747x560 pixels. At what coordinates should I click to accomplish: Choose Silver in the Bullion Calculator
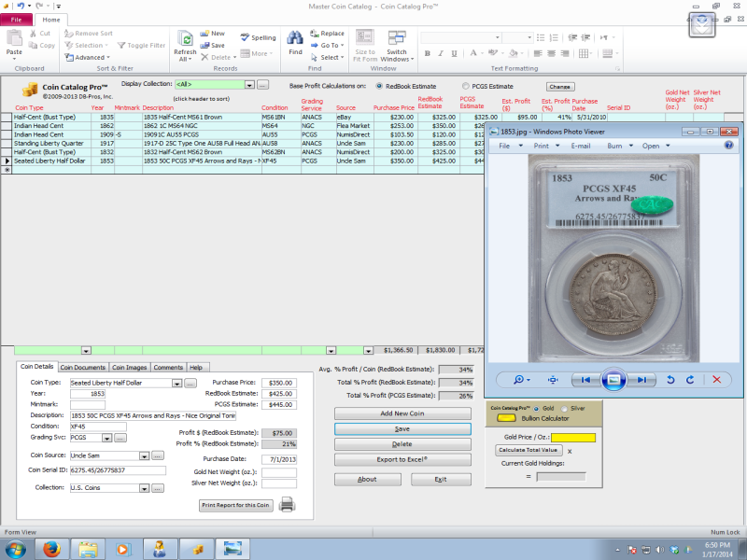click(x=562, y=408)
